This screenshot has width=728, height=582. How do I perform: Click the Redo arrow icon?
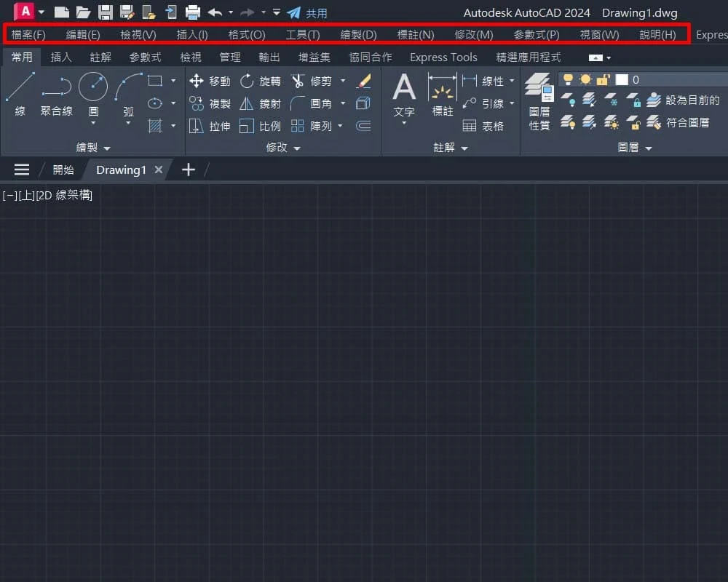click(248, 12)
